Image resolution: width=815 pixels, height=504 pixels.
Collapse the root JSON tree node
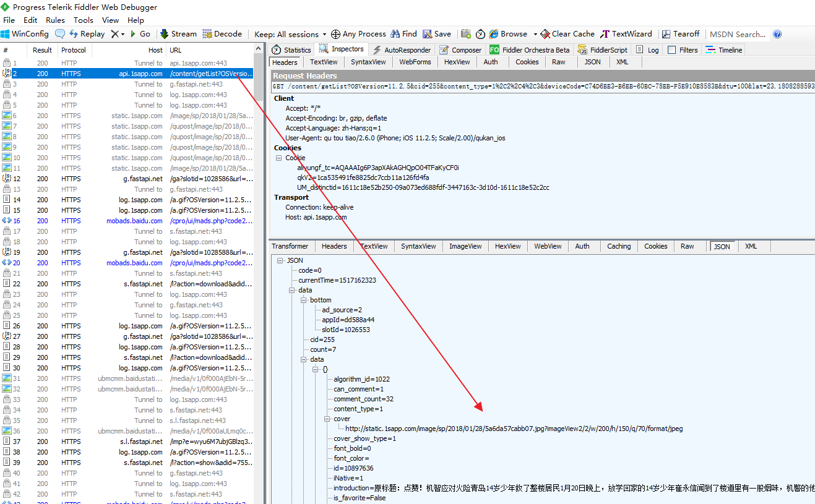[x=281, y=260]
